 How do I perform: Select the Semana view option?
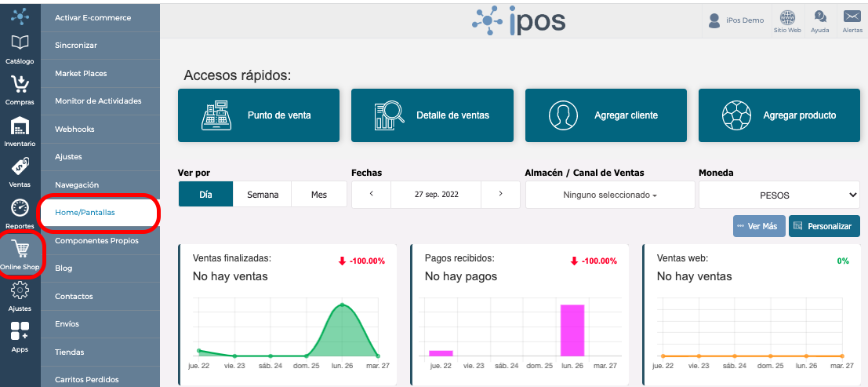263,195
